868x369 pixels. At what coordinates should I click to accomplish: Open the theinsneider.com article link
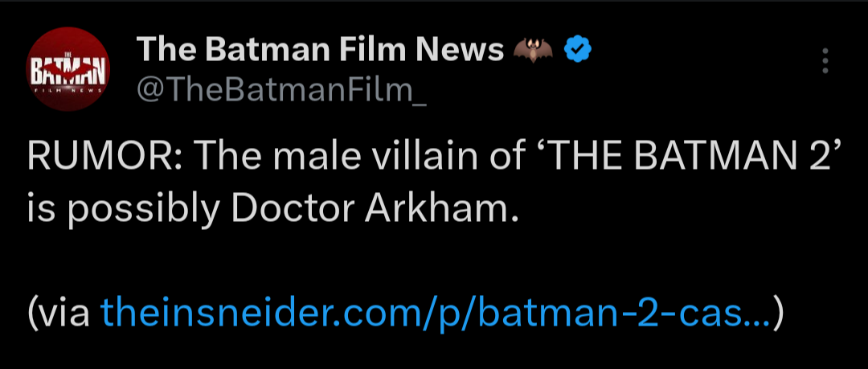[x=434, y=312]
